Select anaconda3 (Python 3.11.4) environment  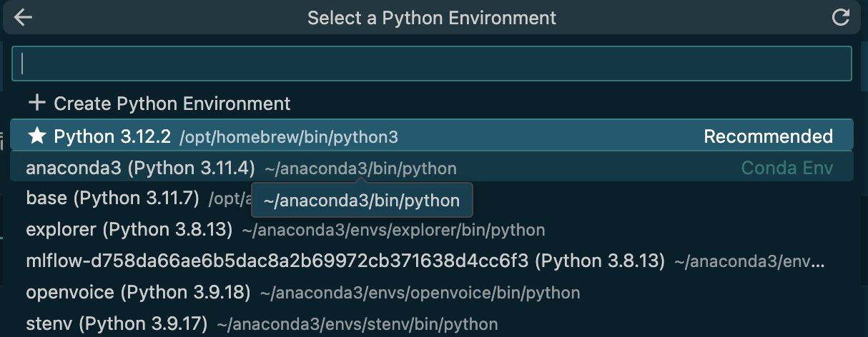(432, 168)
